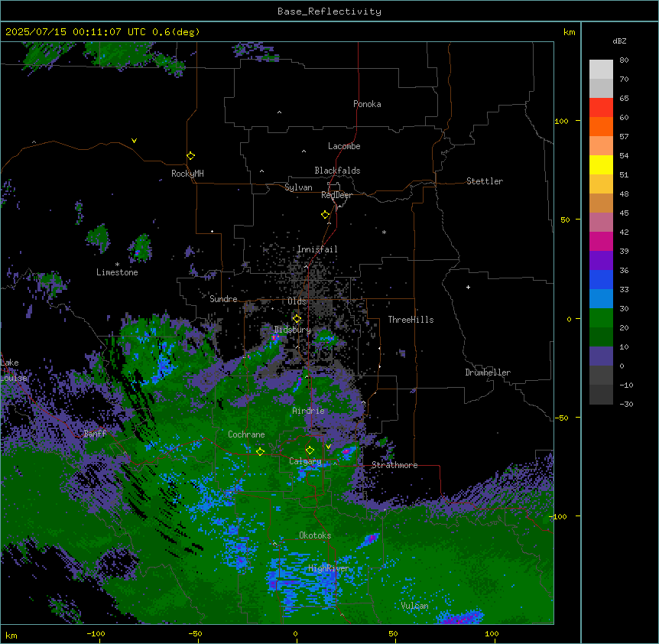Click the Sundre label
The height and width of the screenshot is (644, 659).
[x=223, y=299]
